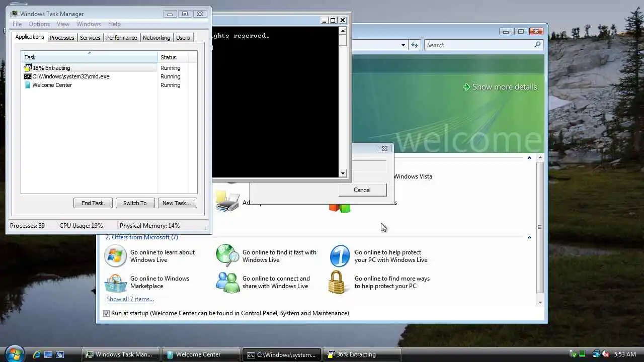Screen dimensions: 644x362
Task: Click the End Task button
Action: (93, 203)
